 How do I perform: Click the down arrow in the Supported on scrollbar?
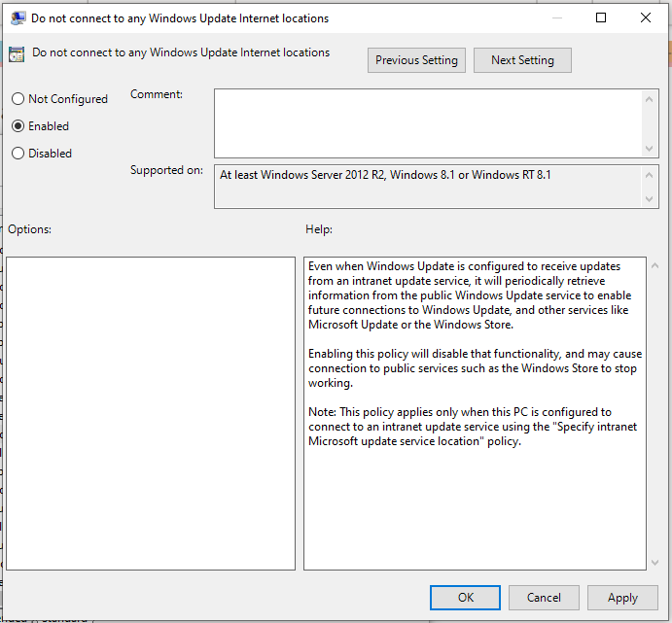click(651, 199)
